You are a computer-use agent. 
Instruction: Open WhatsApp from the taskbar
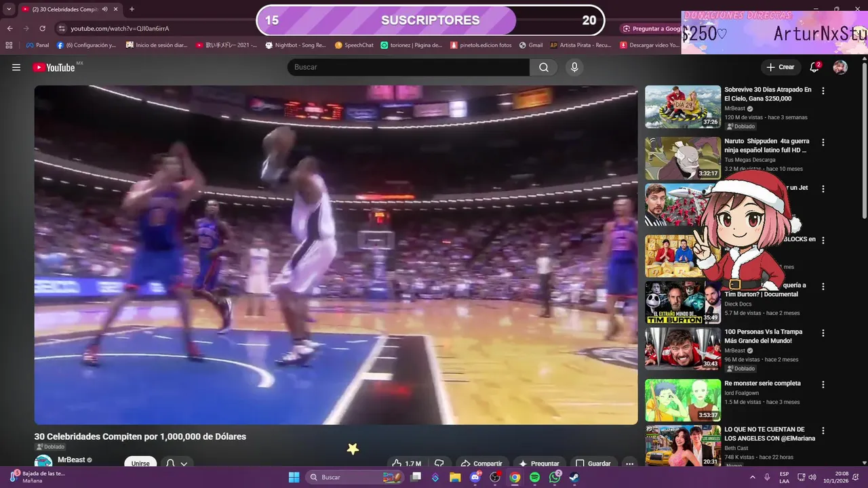pos(555,477)
